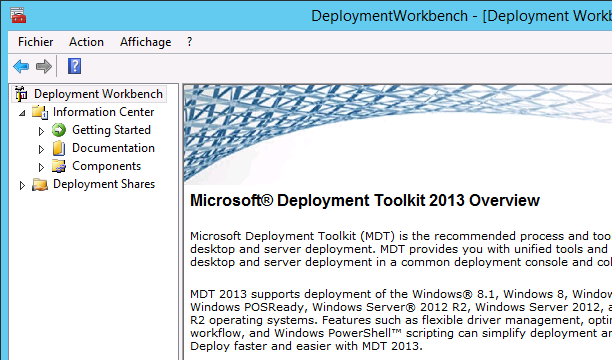The height and width of the screenshot is (360, 612).
Task: Open the Fichier menu
Action: coord(36,42)
